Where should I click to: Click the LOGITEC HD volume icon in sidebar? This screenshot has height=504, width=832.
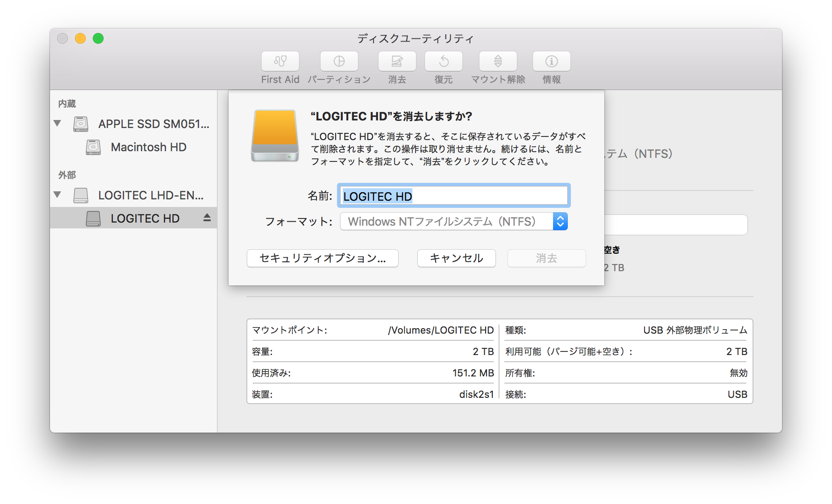(x=93, y=219)
